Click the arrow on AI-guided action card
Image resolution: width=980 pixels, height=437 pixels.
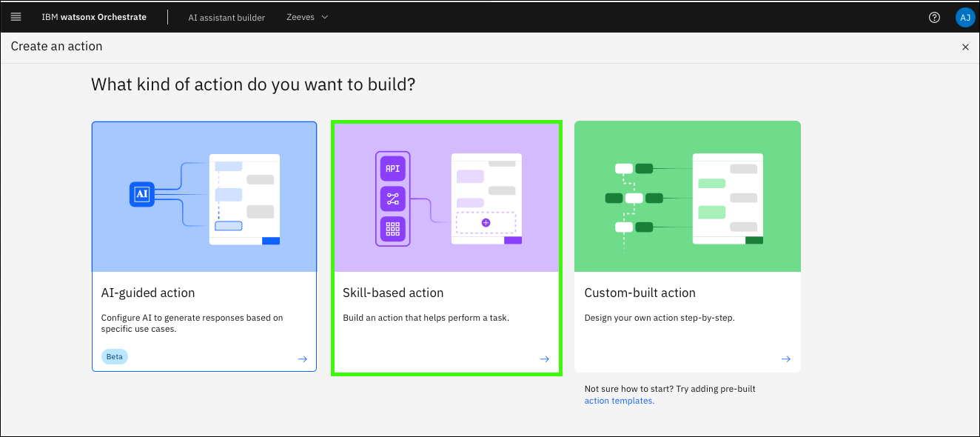coord(302,359)
